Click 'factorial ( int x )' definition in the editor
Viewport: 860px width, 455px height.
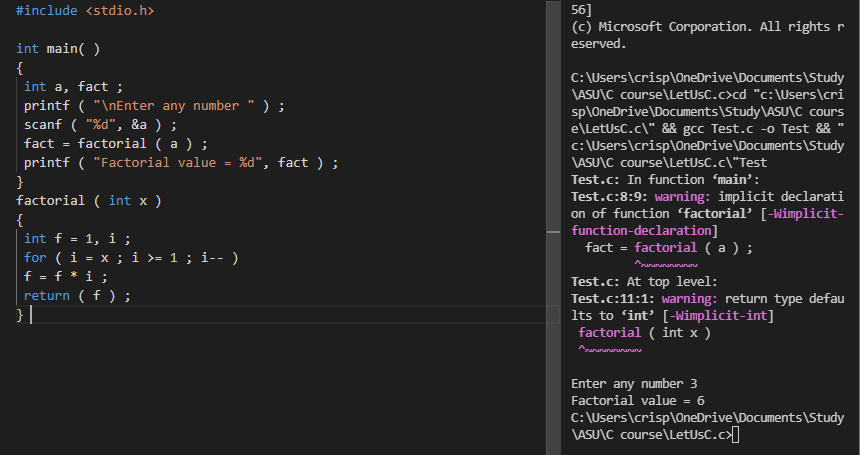[x=89, y=201]
